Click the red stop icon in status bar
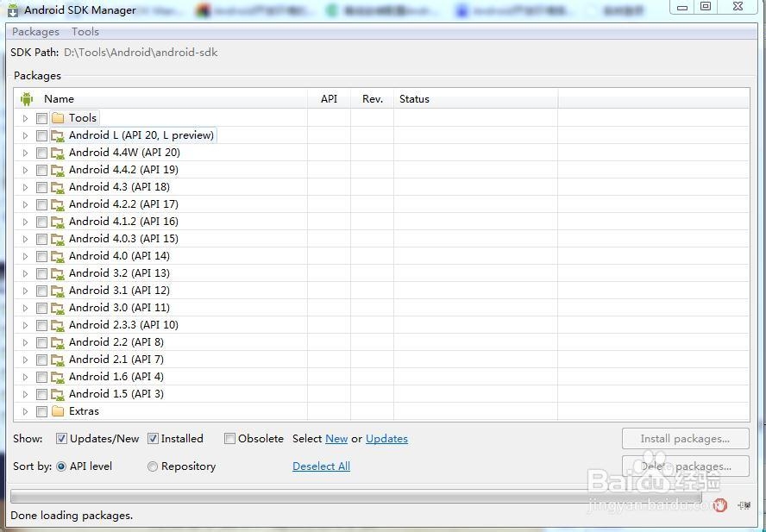The image size is (766, 532). tap(719, 504)
